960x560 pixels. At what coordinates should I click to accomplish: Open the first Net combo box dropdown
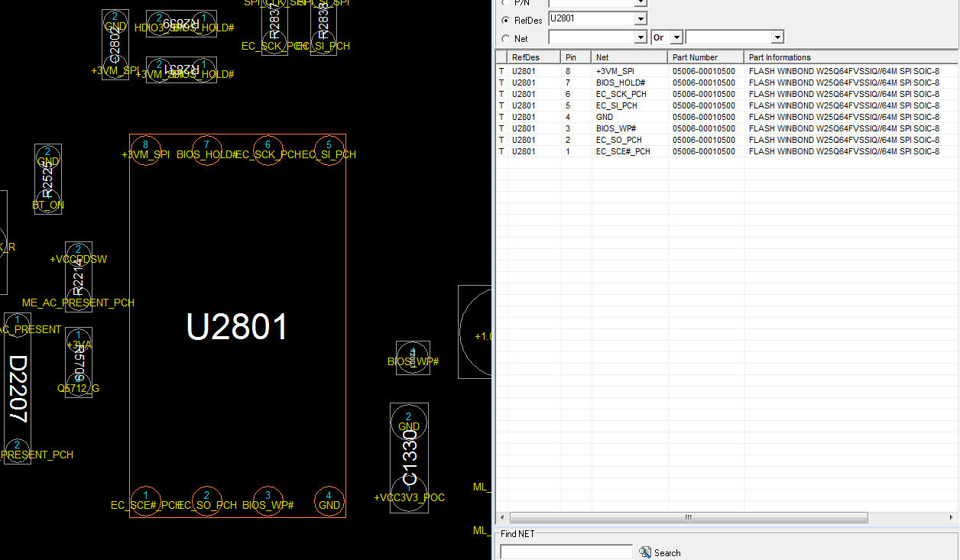click(641, 37)
